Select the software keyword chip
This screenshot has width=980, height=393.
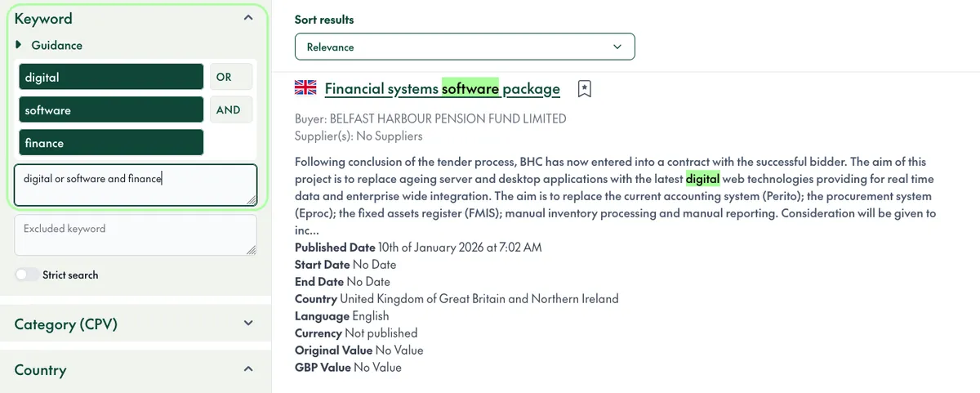[111, 110]
